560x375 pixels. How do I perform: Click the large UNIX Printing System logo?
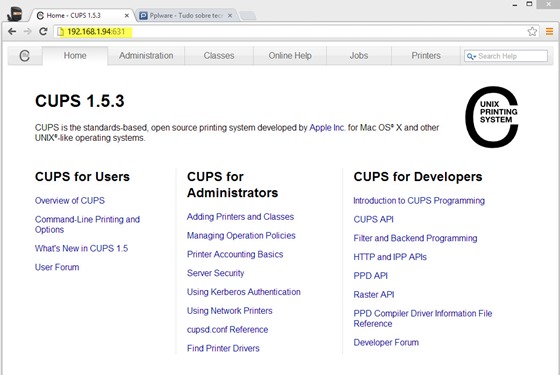pos(492,117)
